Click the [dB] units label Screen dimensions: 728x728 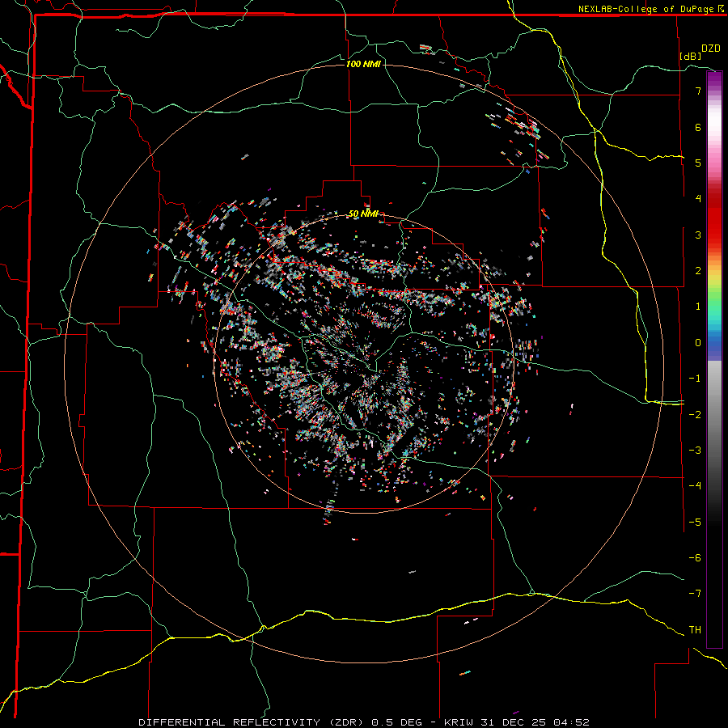tap(691, 56)
